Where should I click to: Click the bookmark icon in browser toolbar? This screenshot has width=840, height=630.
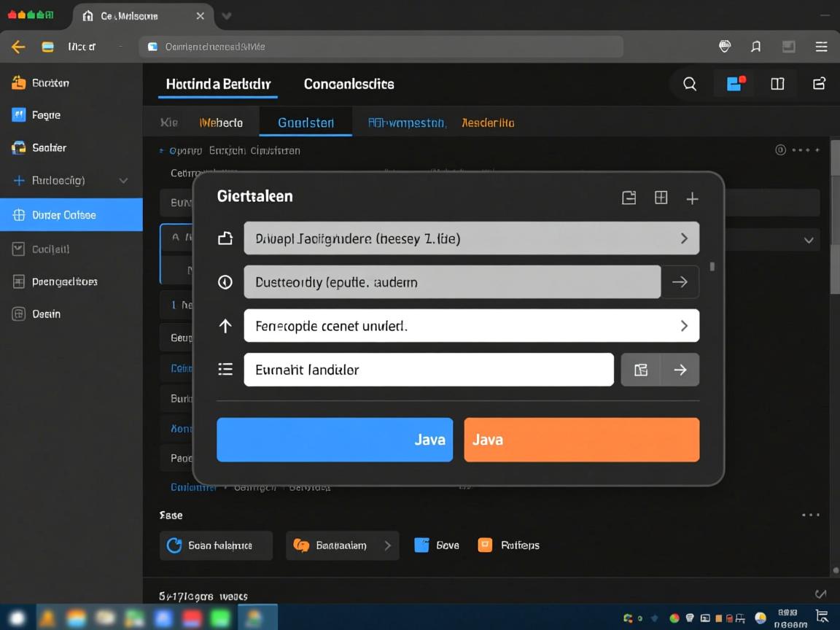point(756,47)
